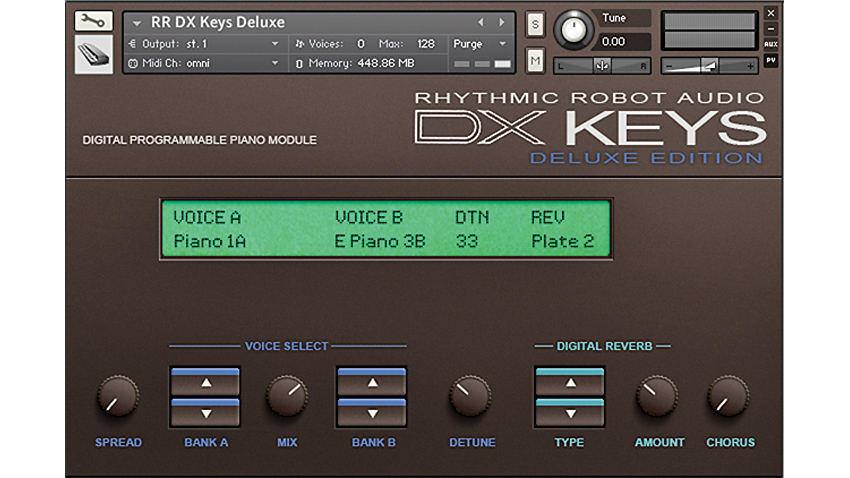Click the level meter display

coord(709,31)
